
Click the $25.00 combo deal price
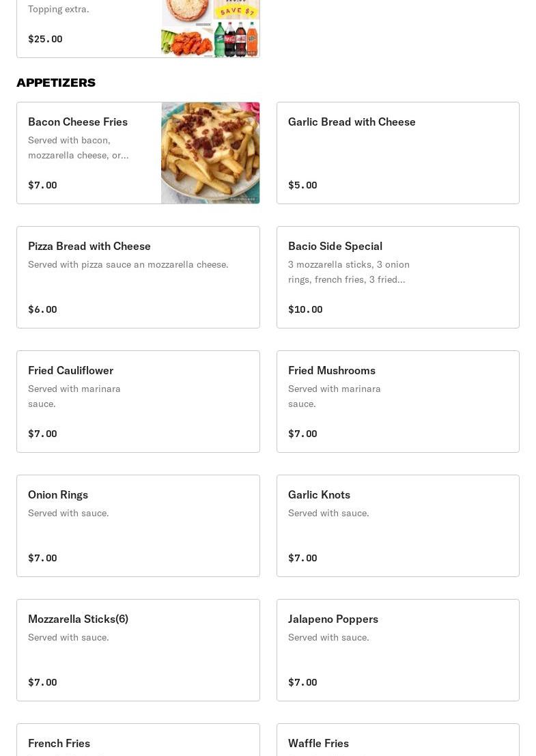pyautogui.click(x=45, y=39)
